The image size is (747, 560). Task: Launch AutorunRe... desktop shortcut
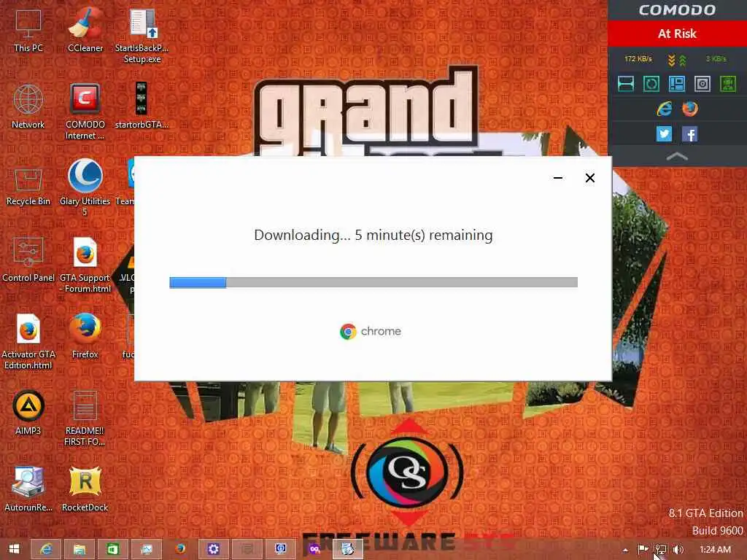(28, 489)
